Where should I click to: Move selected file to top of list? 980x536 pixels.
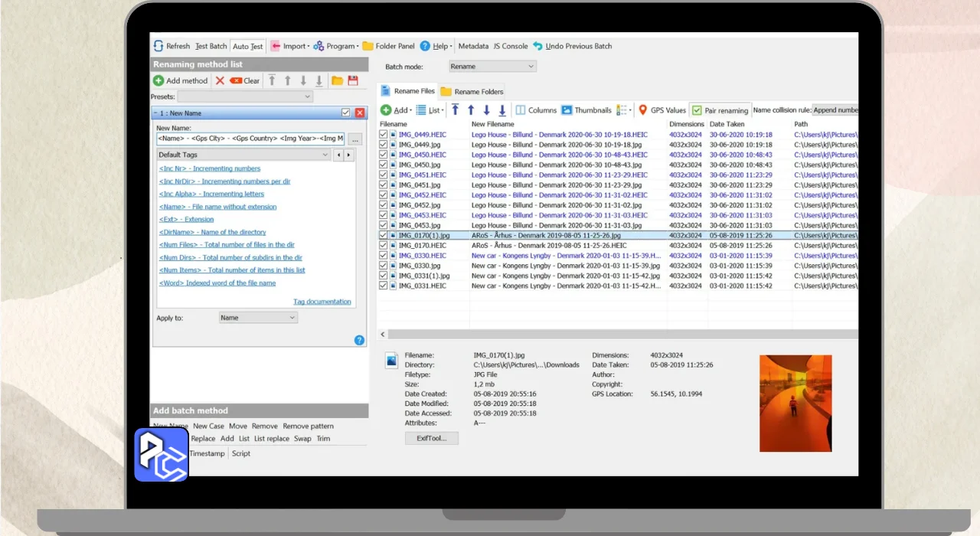pyautogui.click(x=455, y=110)
